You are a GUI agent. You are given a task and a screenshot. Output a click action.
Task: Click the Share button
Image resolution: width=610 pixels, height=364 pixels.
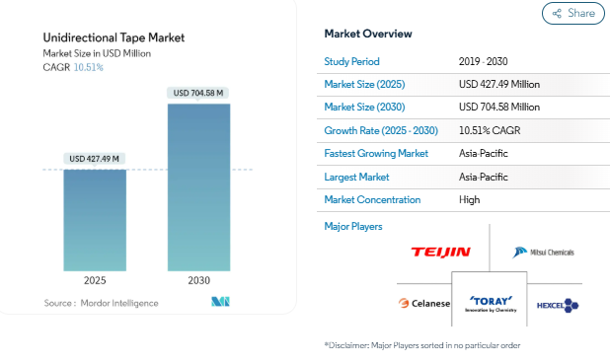573,13
